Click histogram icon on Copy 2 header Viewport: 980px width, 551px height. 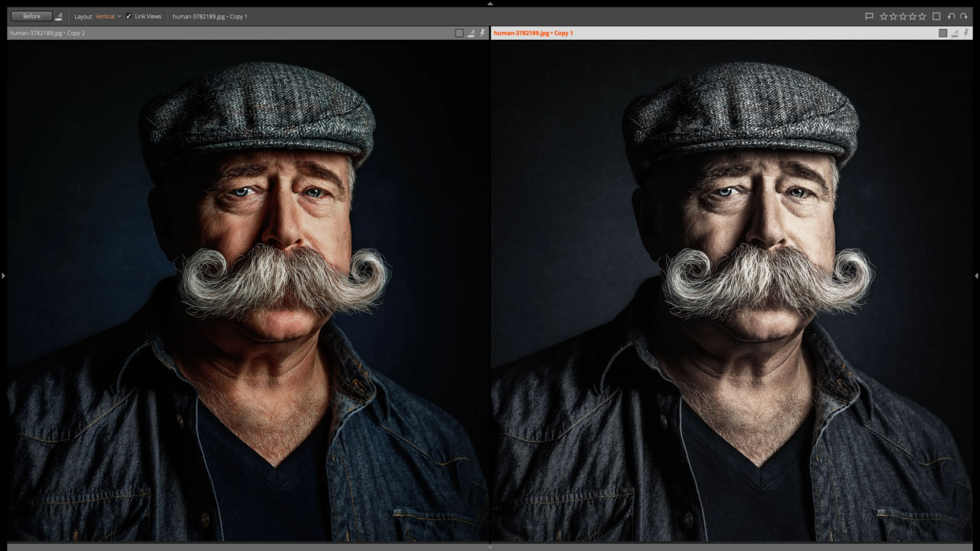click(471, 33)
